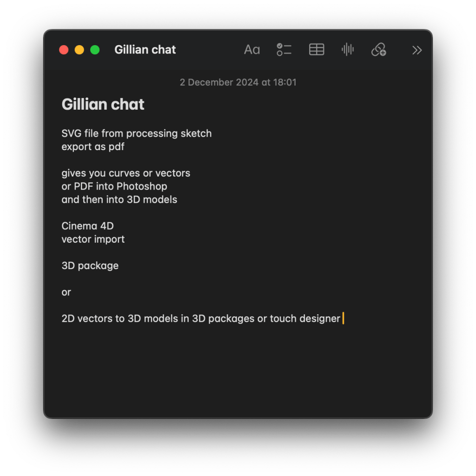Add a table with the table icon

pos(317,50)
